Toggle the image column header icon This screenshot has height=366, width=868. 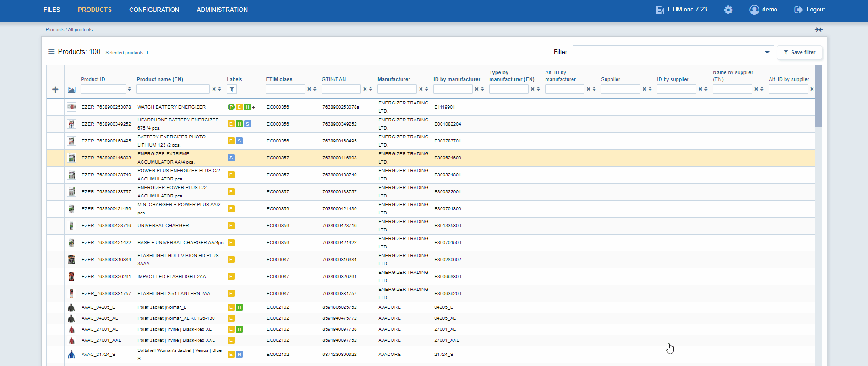pos(71,89)
